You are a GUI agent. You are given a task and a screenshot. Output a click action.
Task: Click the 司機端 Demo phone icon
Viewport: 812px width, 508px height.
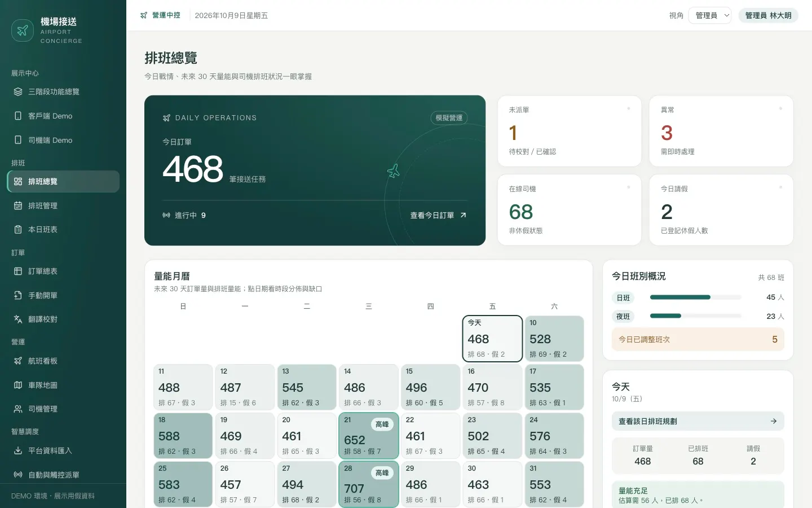pos(18,140)
